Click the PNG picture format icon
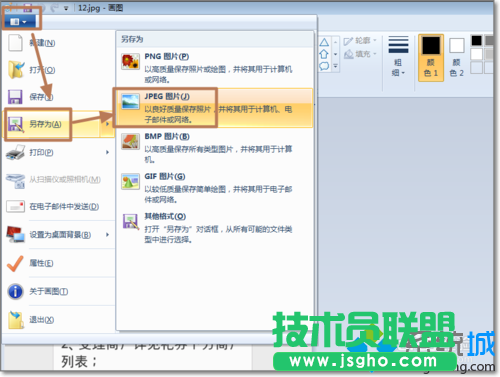 point(130,61)
